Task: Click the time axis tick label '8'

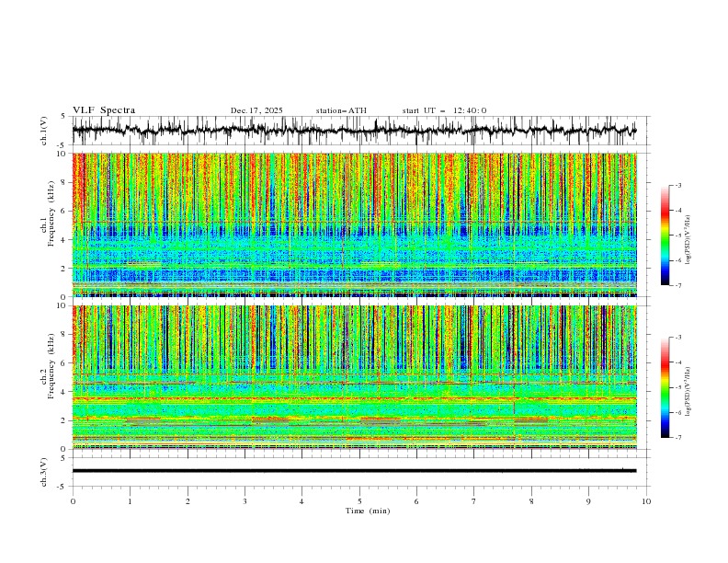Action: coord(531,501)
